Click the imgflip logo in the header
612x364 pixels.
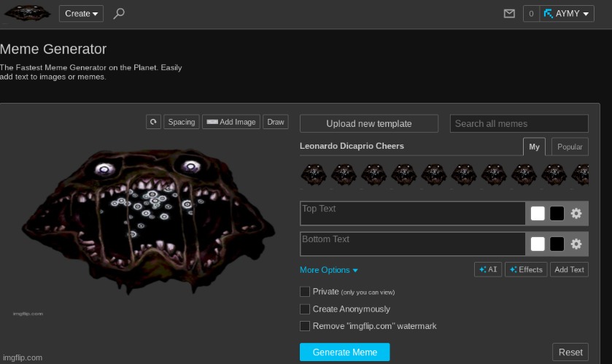point(28,13)
